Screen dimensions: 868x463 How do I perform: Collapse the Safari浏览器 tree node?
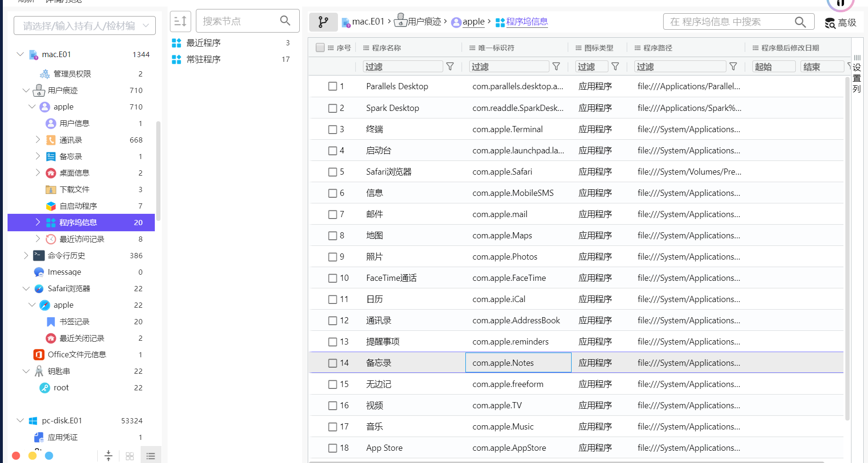(x=26, y=288)
